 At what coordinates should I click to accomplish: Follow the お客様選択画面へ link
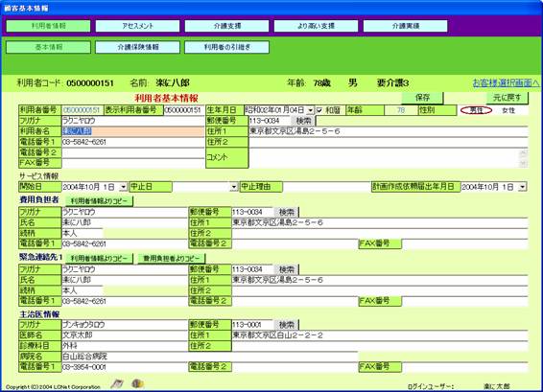coord(506,83)
